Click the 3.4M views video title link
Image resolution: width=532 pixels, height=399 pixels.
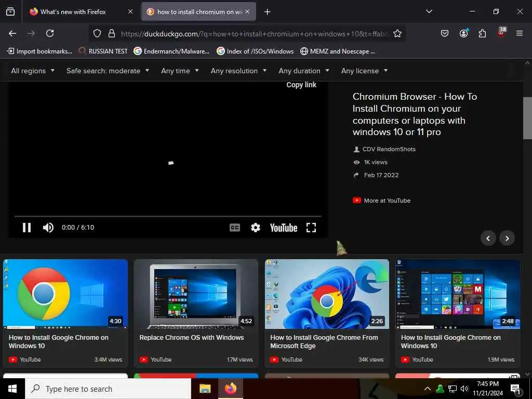tap(58, 342)
